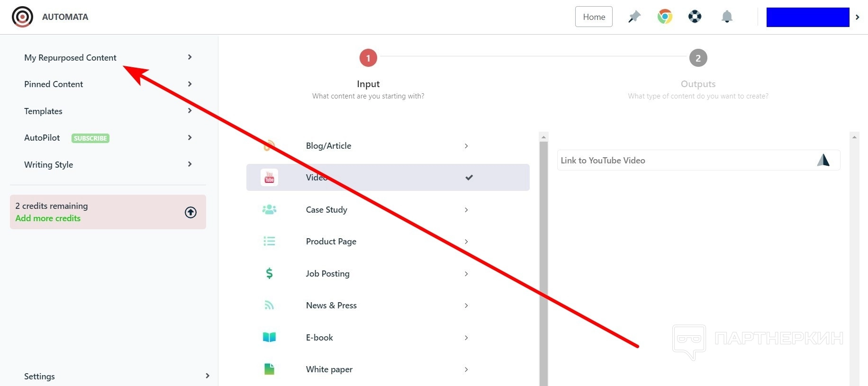Screen dimensions: 868x386
Task: Open the E-book chevron
Action: click(466, 338)
